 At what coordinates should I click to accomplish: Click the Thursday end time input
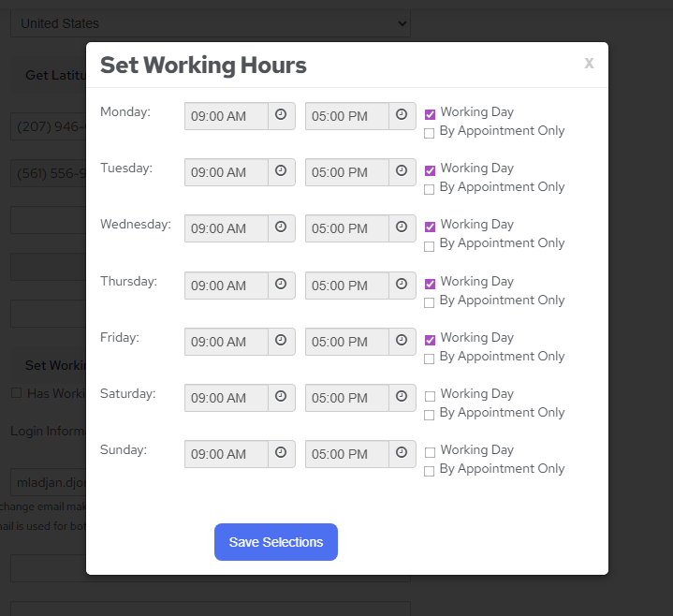coord(347,286)
